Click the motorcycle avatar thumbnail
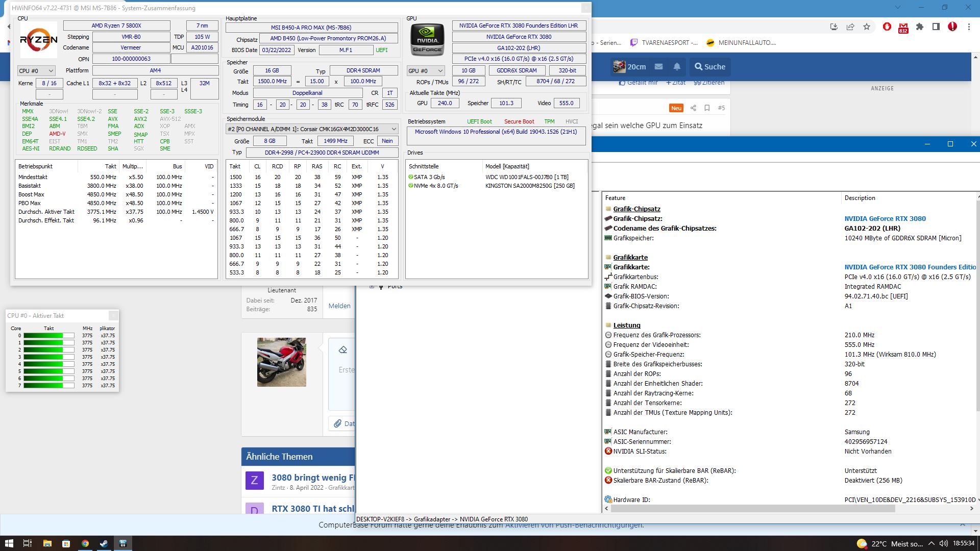 pos(281,362)
